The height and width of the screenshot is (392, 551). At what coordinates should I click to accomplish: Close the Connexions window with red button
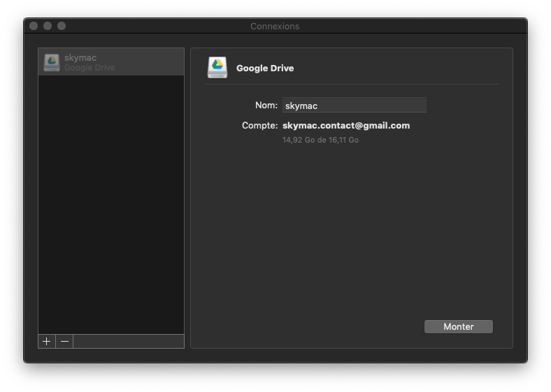[34, 26]
